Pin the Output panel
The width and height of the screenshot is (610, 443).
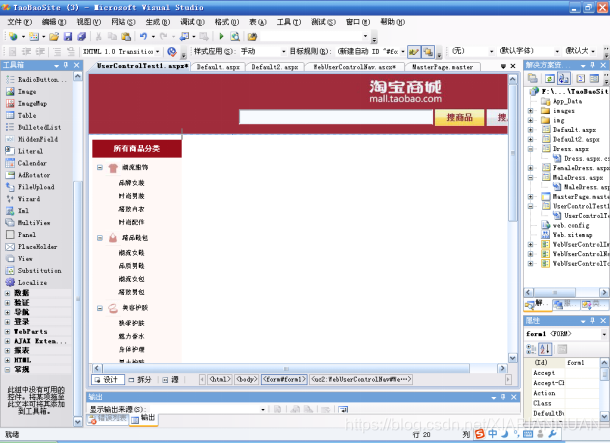point(503,397)
